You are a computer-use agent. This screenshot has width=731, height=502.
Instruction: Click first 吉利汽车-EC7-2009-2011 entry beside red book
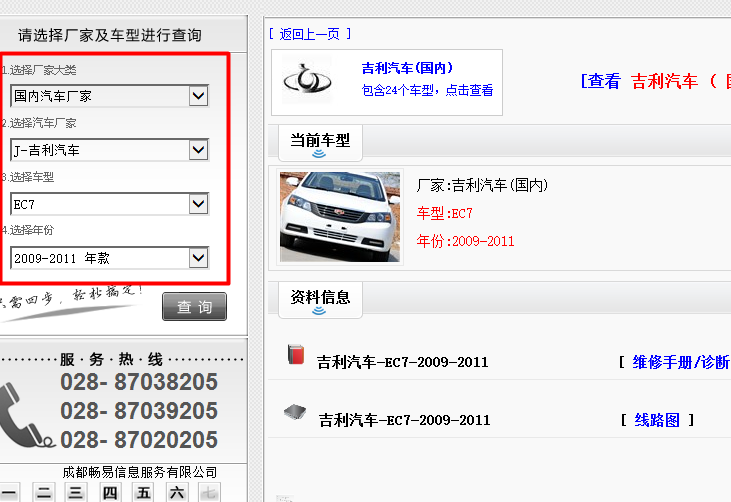click(402, 362)
